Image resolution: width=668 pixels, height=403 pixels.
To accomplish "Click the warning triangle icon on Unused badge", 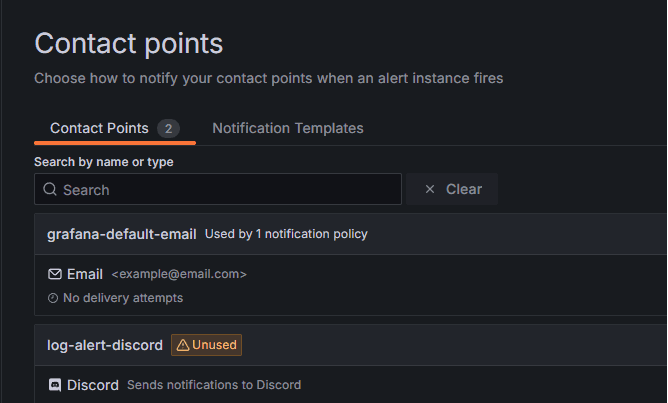I will (183, 345).
